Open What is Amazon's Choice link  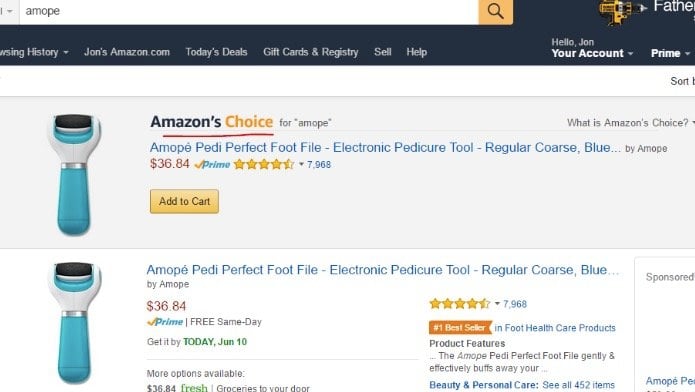point(630,123)
